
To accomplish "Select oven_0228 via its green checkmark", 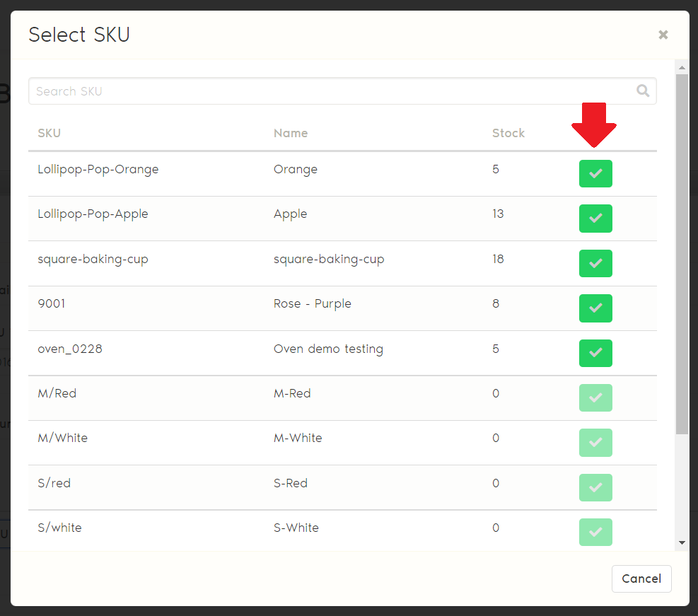I will click(595, 353).
